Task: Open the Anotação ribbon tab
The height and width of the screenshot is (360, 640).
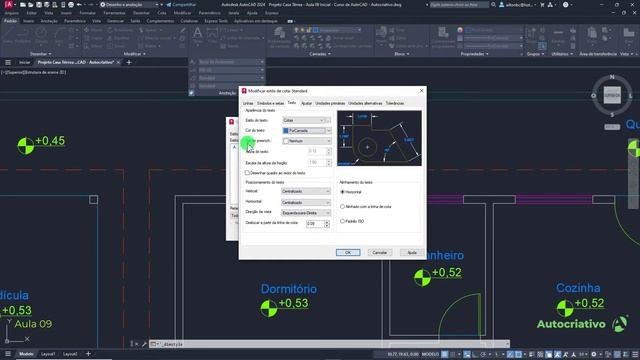Action: tap(49, 21)
